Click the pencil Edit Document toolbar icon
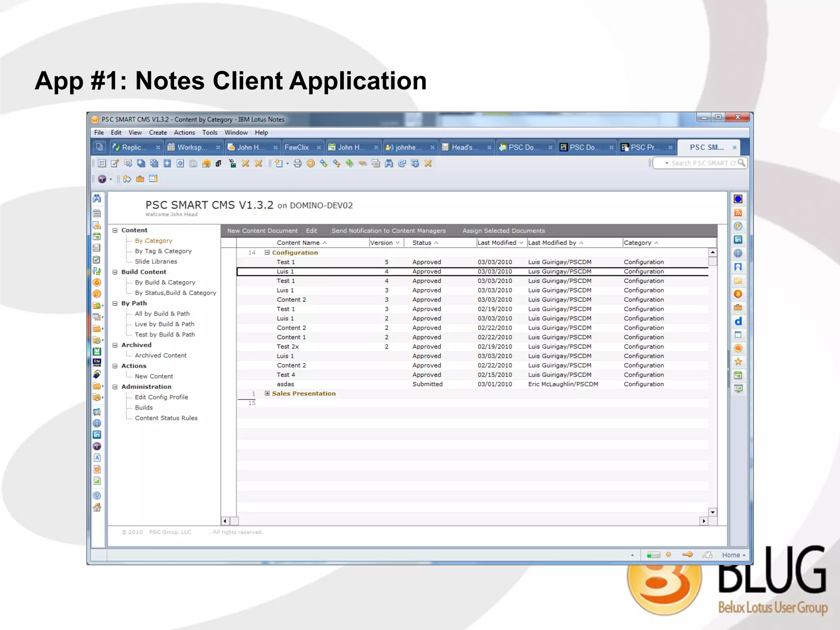 point(115,164)
